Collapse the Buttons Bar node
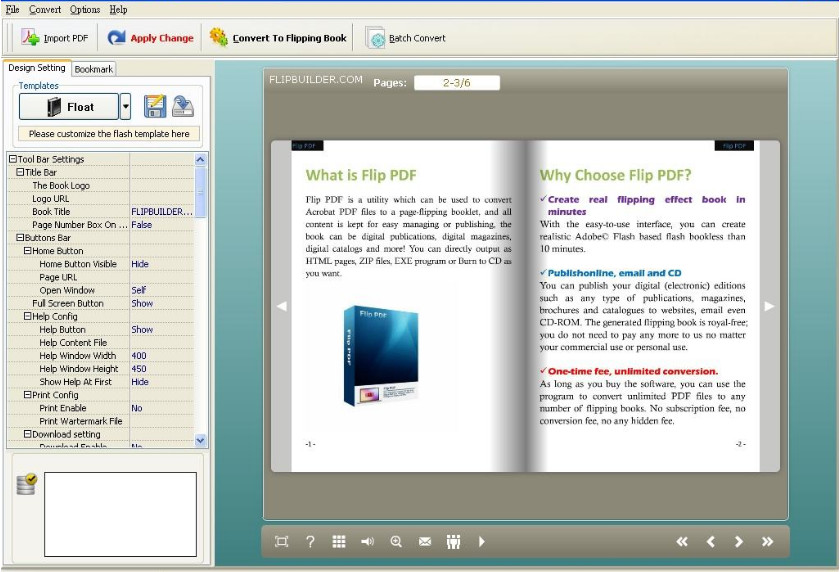The image size is (840, 572). click(20, 237)
